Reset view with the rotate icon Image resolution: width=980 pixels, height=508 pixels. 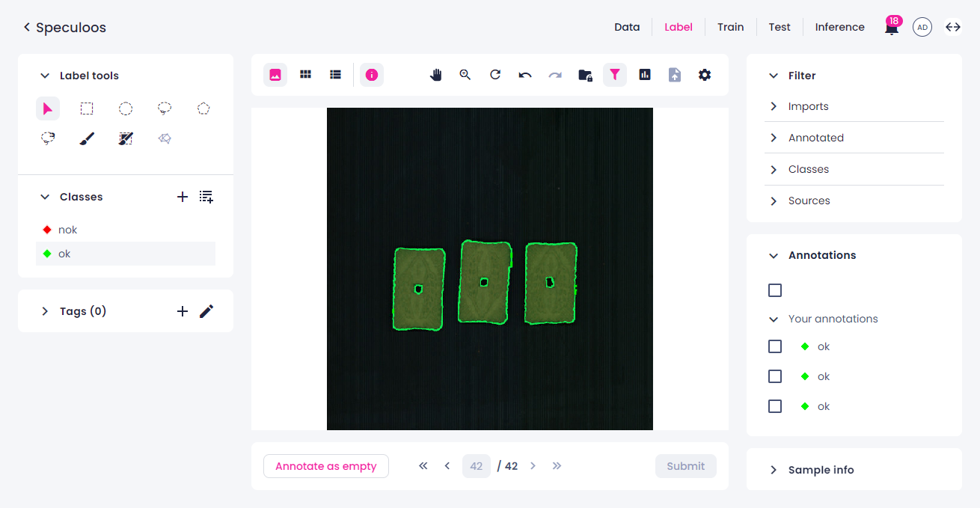point(495,75)
